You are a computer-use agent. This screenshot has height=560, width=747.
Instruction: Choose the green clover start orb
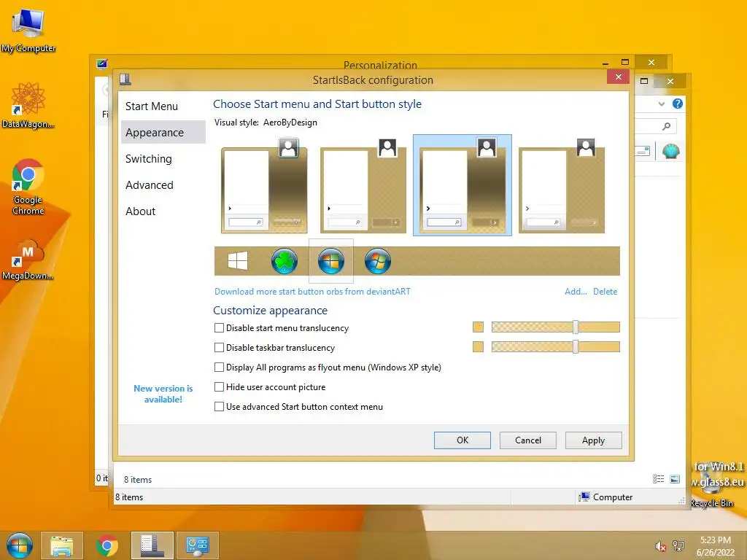[285, 261]
